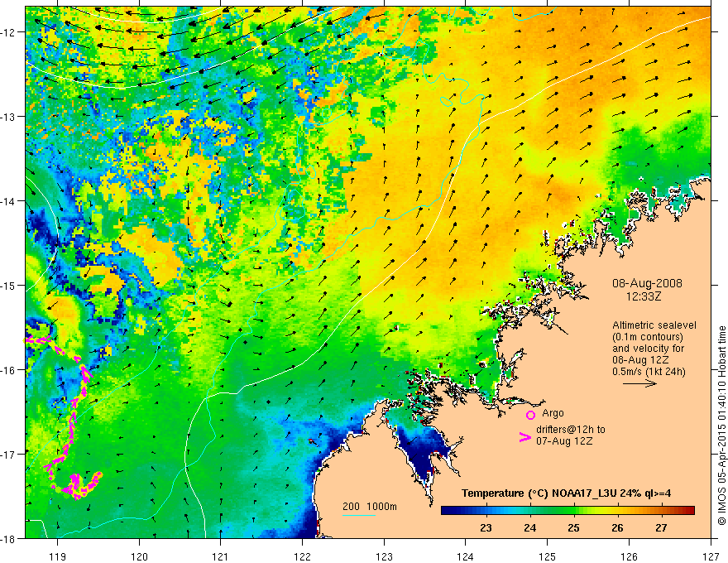728x563 pixels.
Task: Click the latitude axis label -16
Action: click(8, 370)
